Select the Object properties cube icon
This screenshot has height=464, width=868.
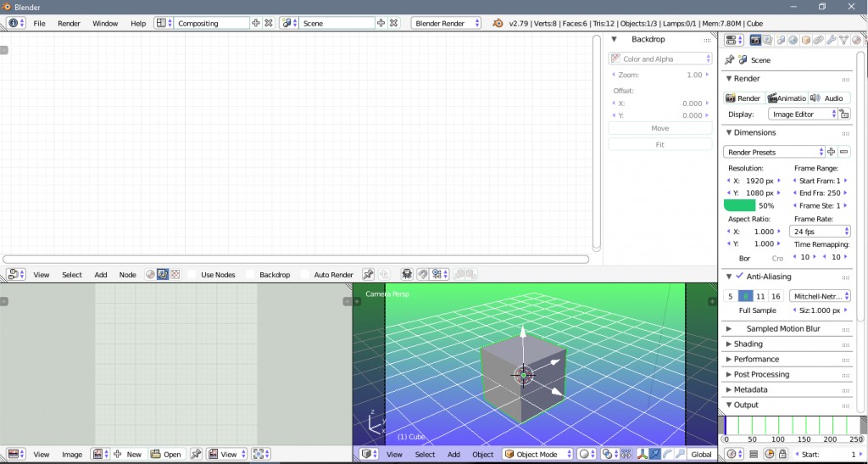coord(805,40)
